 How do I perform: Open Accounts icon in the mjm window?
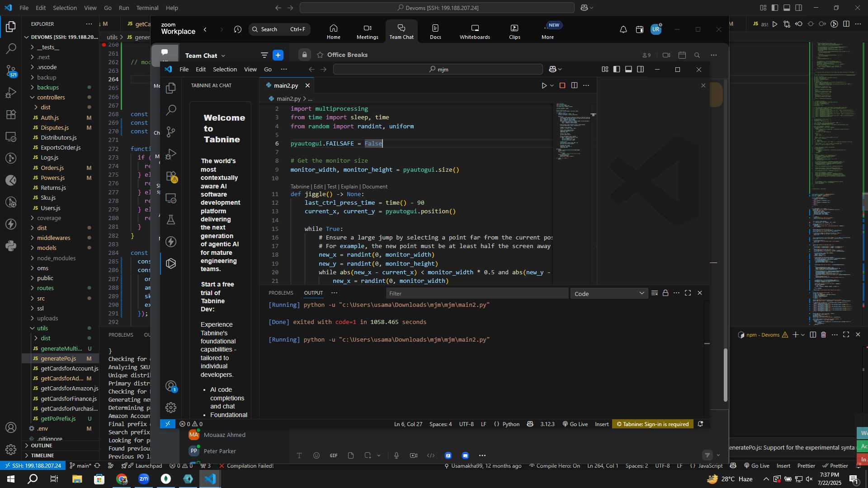pos(171,386)
